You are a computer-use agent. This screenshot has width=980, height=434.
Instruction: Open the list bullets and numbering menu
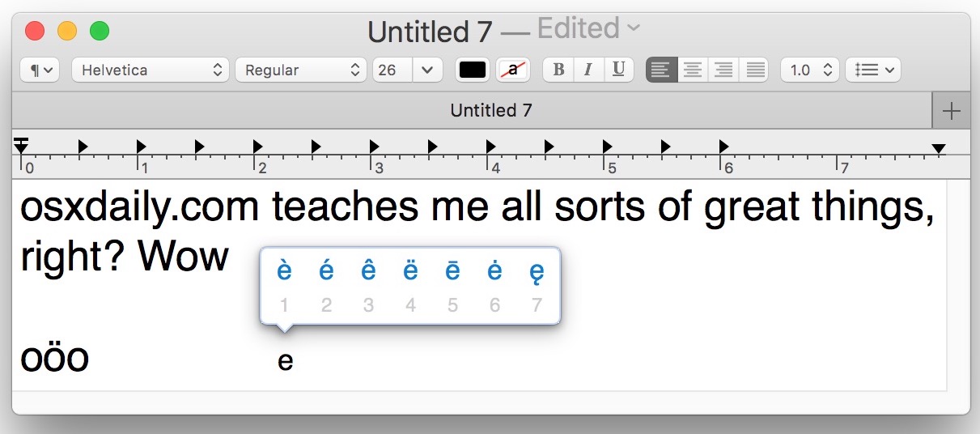[x=873, y=70]
